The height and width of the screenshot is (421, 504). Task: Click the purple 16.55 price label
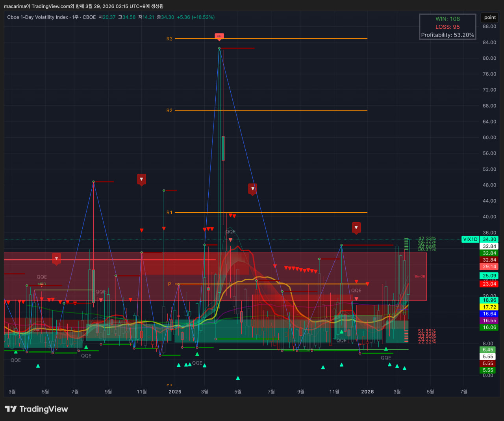click(489, 321)
